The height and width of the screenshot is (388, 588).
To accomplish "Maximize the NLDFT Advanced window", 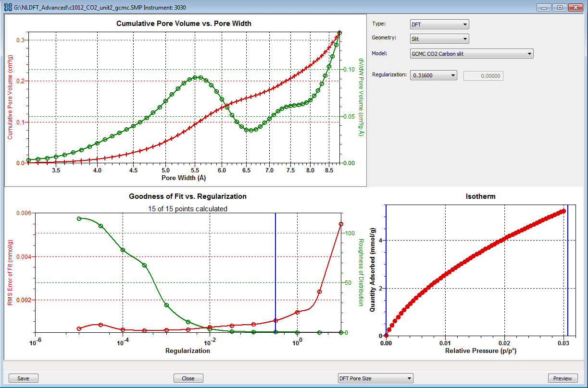I will (559, 7).
